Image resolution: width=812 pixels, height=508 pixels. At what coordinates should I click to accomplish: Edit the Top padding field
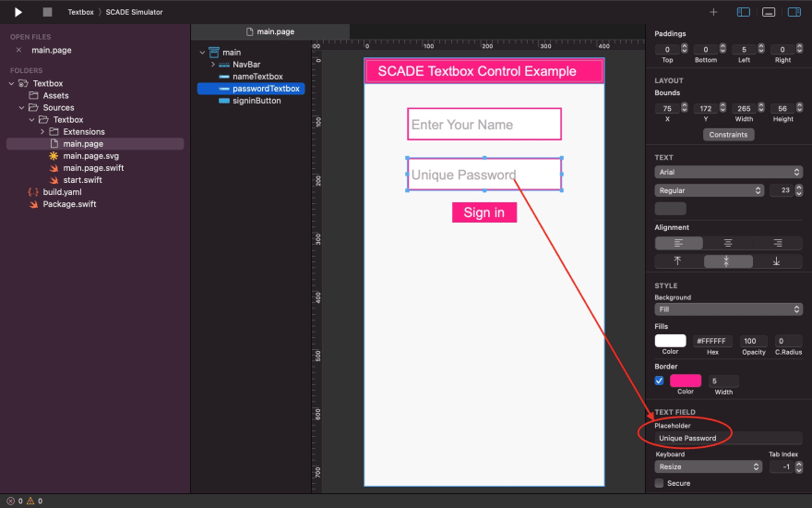[x=667, y=49]
